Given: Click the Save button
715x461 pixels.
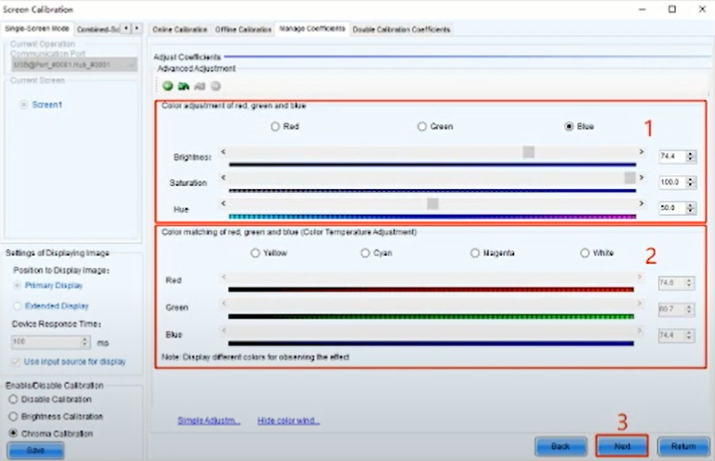Looking at the screenshot, I should point(36,450).
